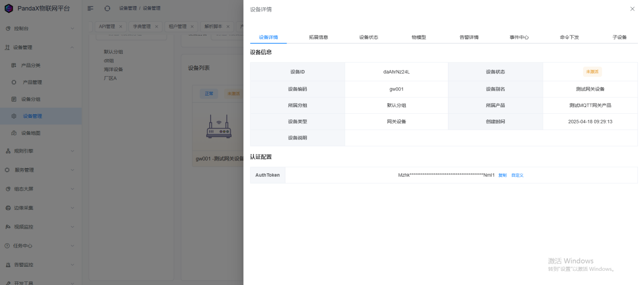
Task: Expand the 视频监控 menu chevron
Action: [x=72, y=227]
